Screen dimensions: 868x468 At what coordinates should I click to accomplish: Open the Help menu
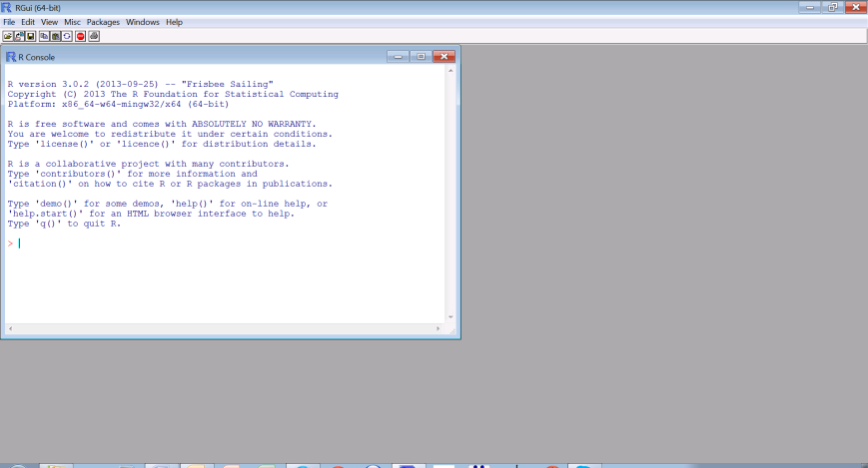[174, 22]
